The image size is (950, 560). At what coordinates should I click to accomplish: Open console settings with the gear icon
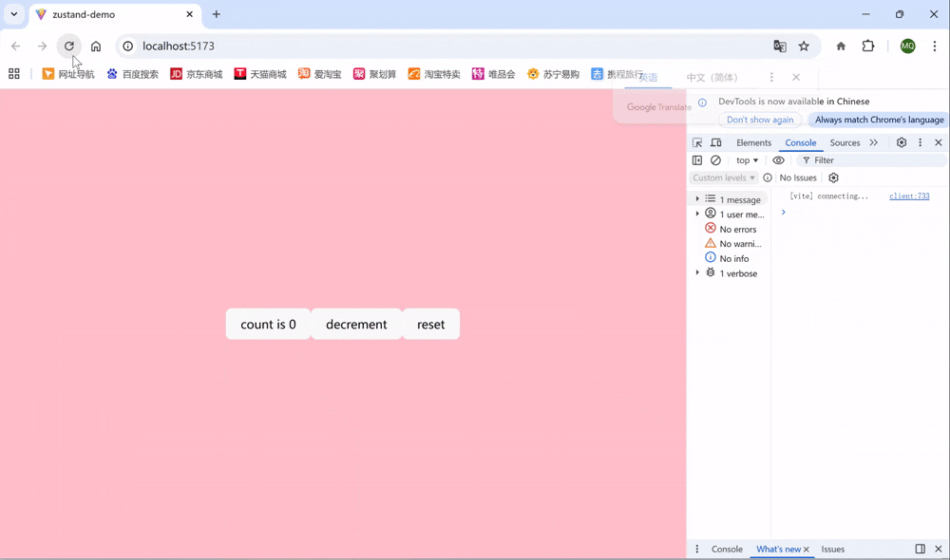pyautogui.click(x=833, y=177)
